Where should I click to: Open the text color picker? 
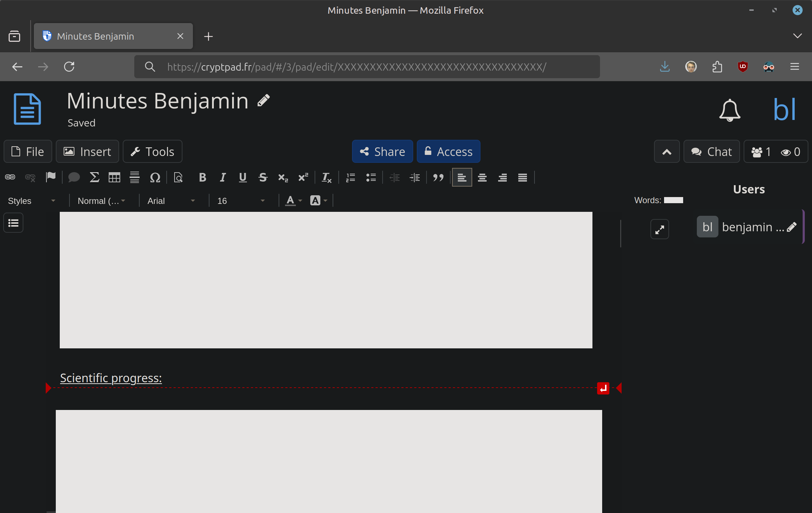click(x=293, y=201)
